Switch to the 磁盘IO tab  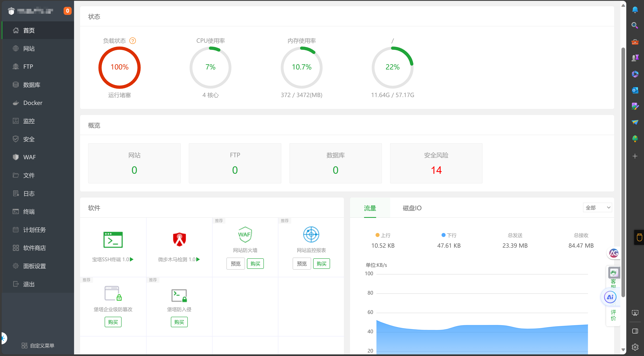[x=412, y=208]
